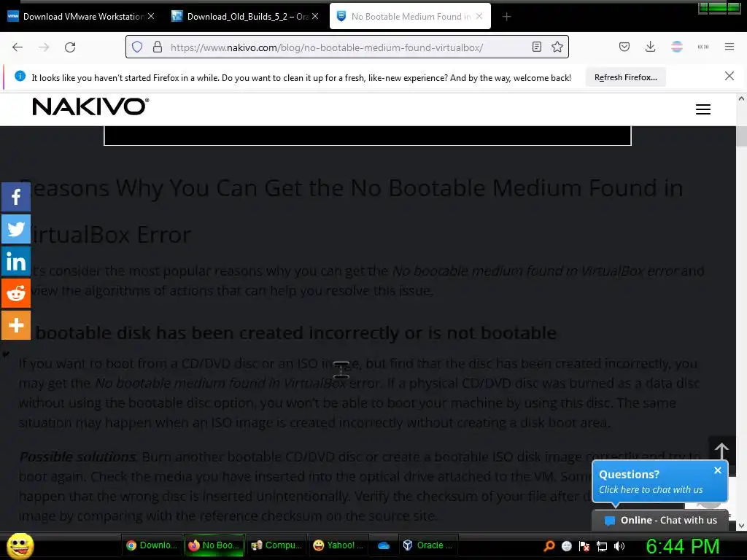Bookmark this page with the star
The width and height of the screenshot is (747, 560).
pyautogui.click(x=557, y=47)
